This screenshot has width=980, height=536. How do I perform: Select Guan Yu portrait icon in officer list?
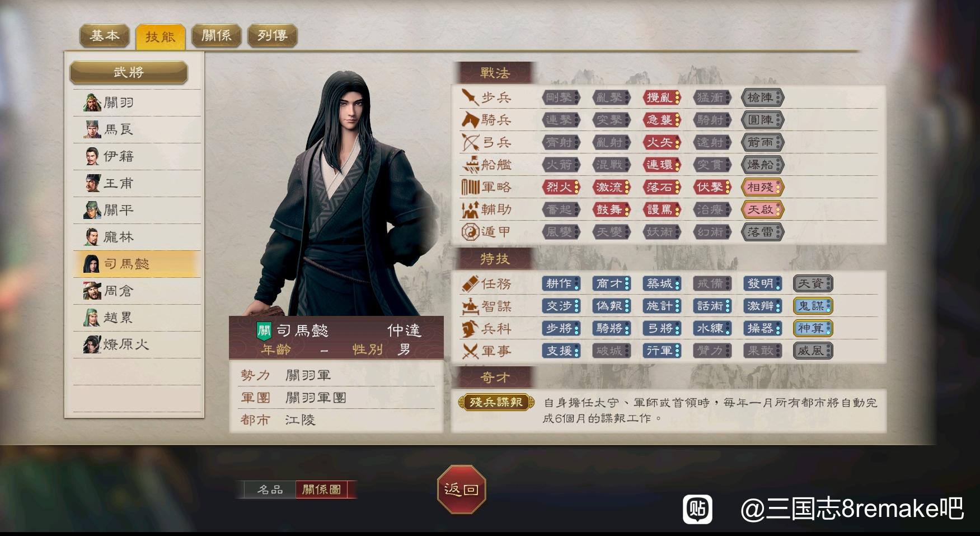click(x=92, y=102)
